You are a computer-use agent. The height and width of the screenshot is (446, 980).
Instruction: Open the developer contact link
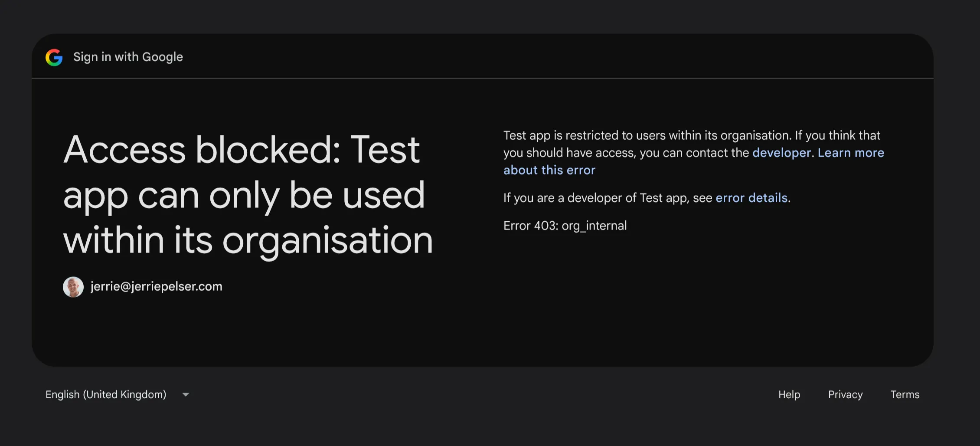pos(781,153)
